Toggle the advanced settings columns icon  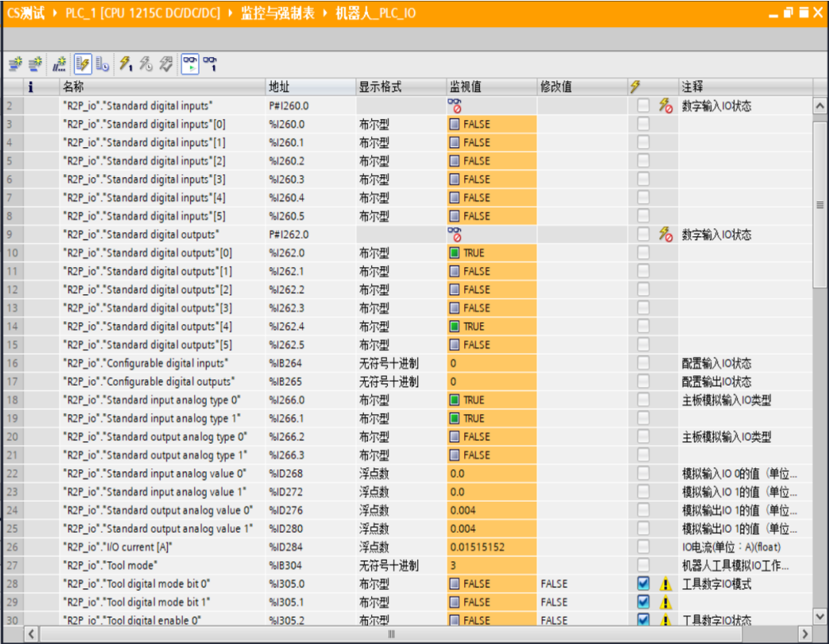[103, 64]
